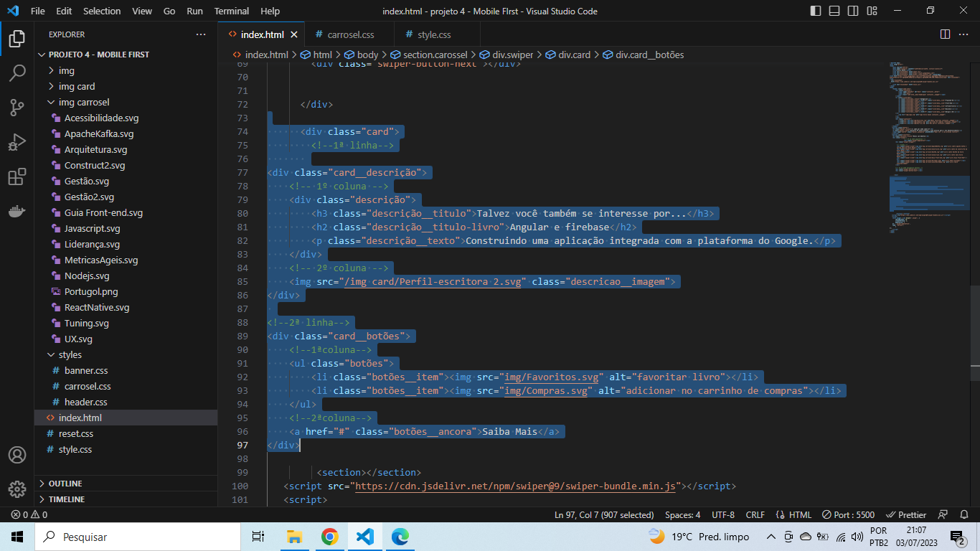
Task: Click the split editor right icon
Action: click(x=945, y=34)
